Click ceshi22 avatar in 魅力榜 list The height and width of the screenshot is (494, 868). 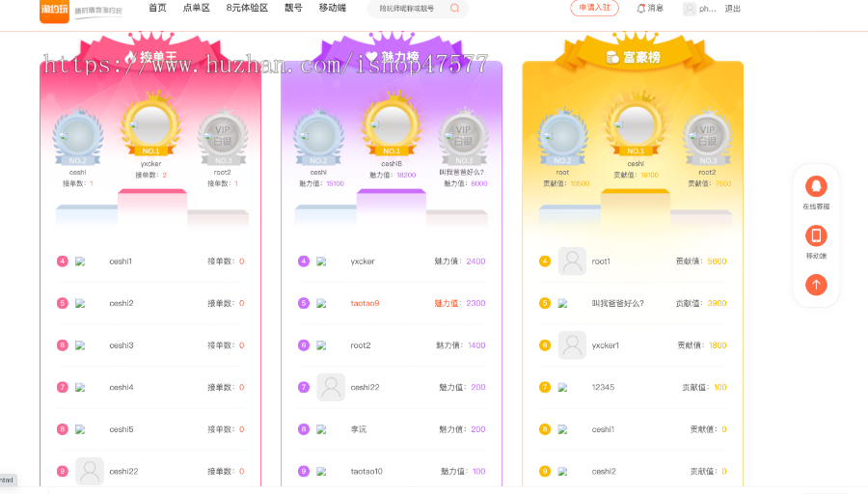coord(331,387)
